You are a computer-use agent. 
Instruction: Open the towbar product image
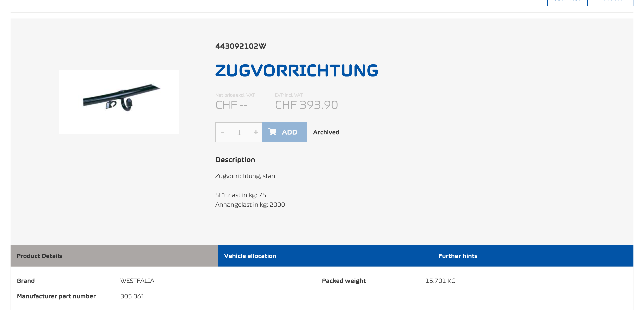coord(119,102)
